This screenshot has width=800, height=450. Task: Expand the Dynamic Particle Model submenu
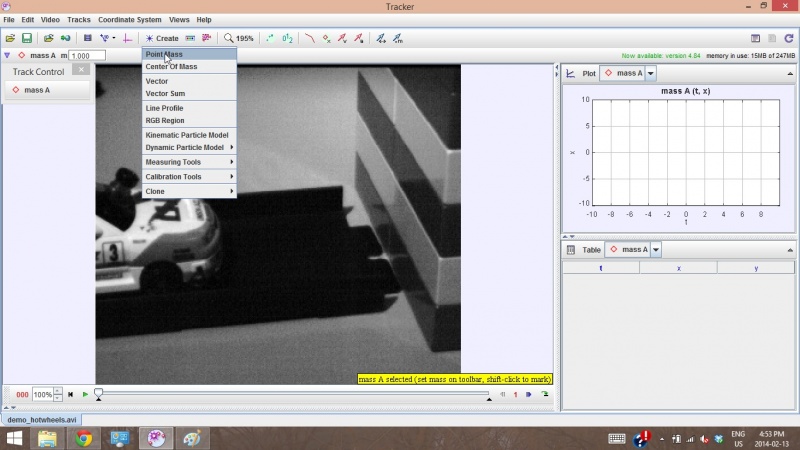[x=189, y=147]
